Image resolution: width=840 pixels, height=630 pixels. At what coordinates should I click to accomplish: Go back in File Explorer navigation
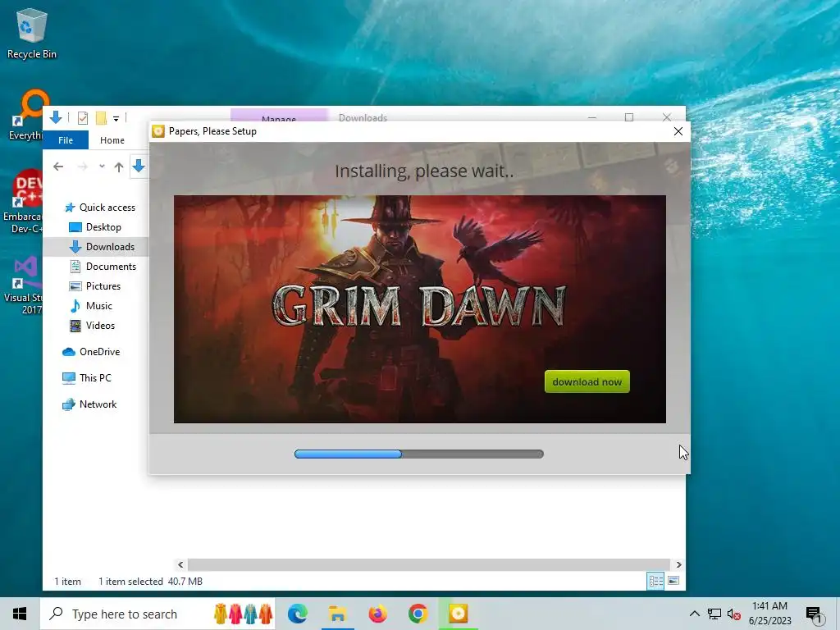[x=58, y=167]
